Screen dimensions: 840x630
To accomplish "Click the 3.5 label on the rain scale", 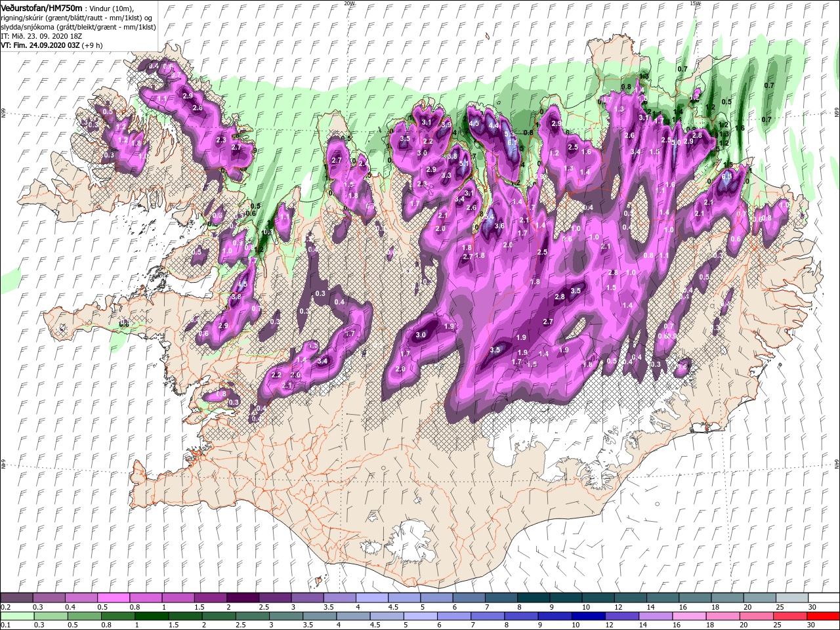I will (308, 625).
